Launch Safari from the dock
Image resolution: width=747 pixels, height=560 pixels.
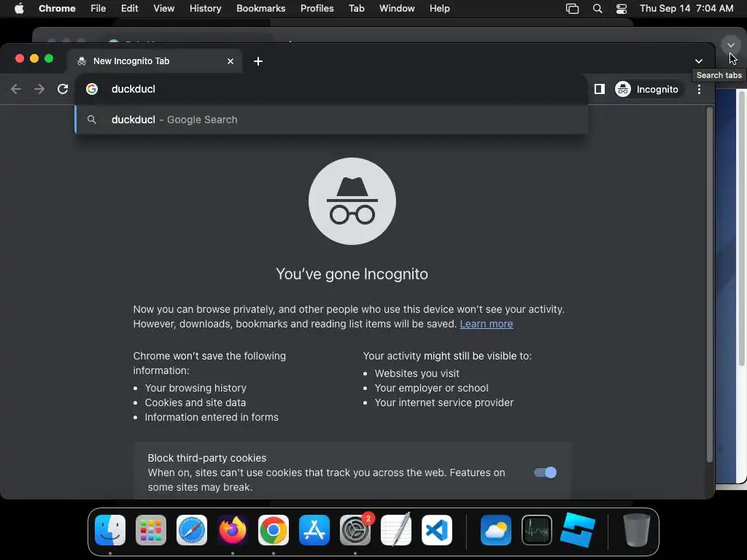pyautogui.click(x=192, y=530)
